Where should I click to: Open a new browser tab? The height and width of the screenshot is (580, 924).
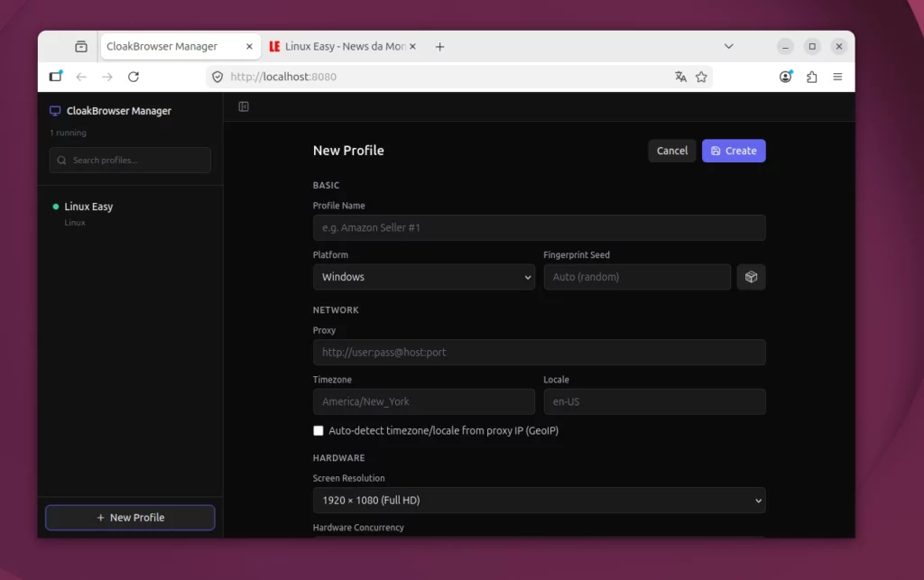(x=439, y=47)
